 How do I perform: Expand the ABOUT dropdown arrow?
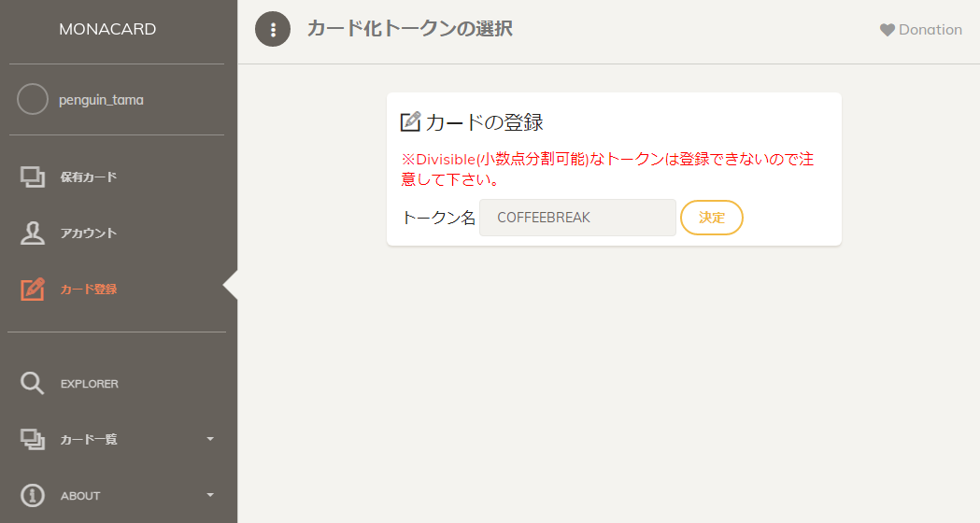[x=210, y=495]
